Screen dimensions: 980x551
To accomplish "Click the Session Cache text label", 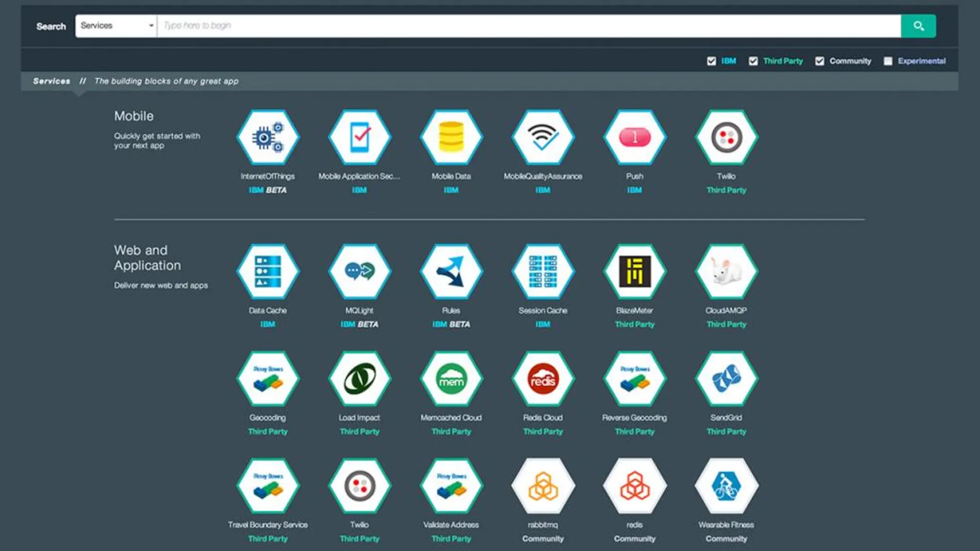I will coord(543,310).
